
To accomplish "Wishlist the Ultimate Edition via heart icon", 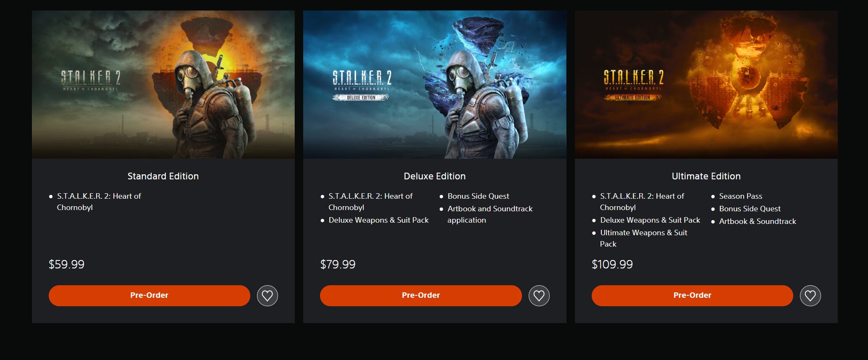I will point(810,296).
